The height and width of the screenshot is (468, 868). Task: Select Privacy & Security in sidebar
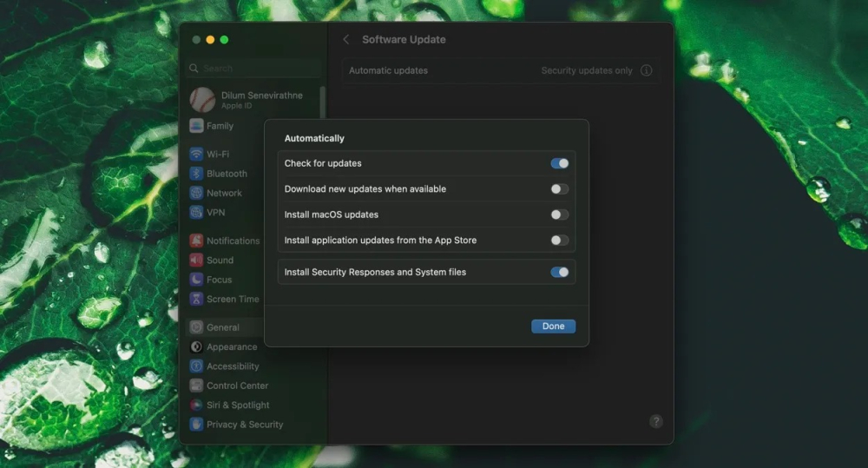pos(244,425)
